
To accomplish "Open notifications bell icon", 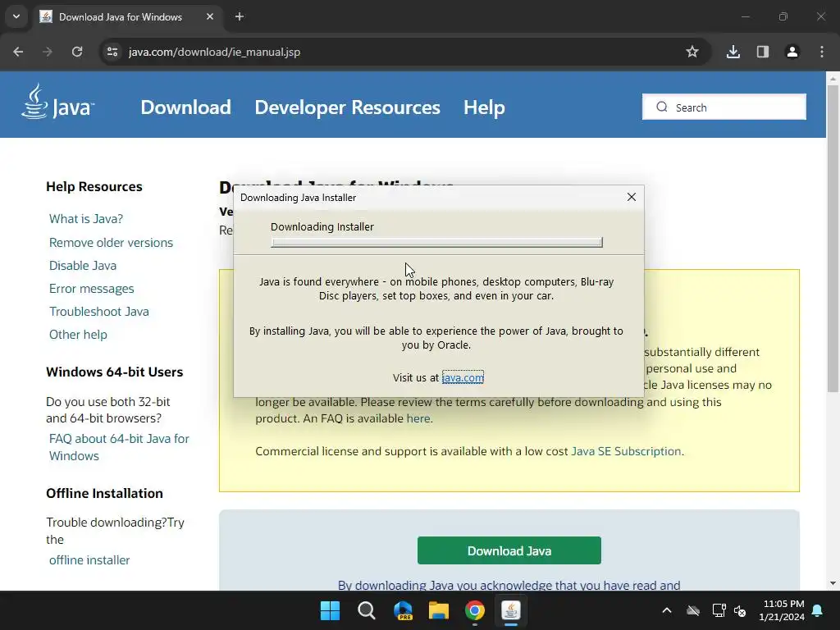I will pos(818,610).
